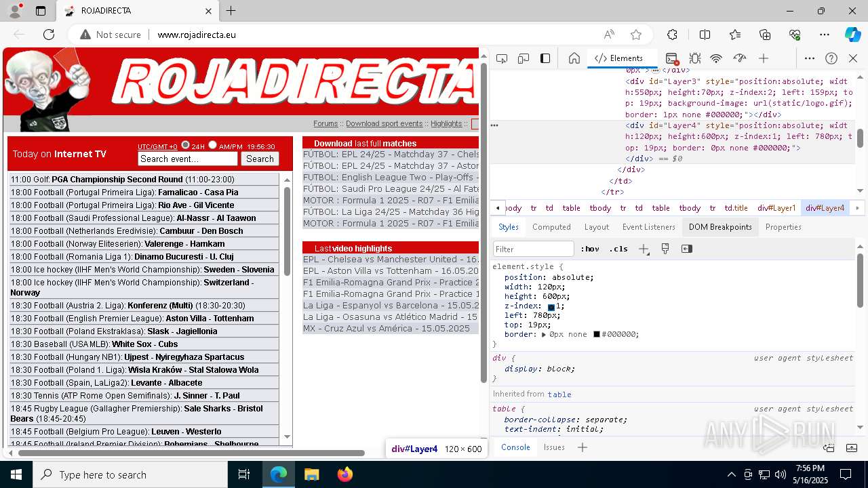Select div#Layer1 in the breadcrumb
868x488 pixels.
point(776,208)
